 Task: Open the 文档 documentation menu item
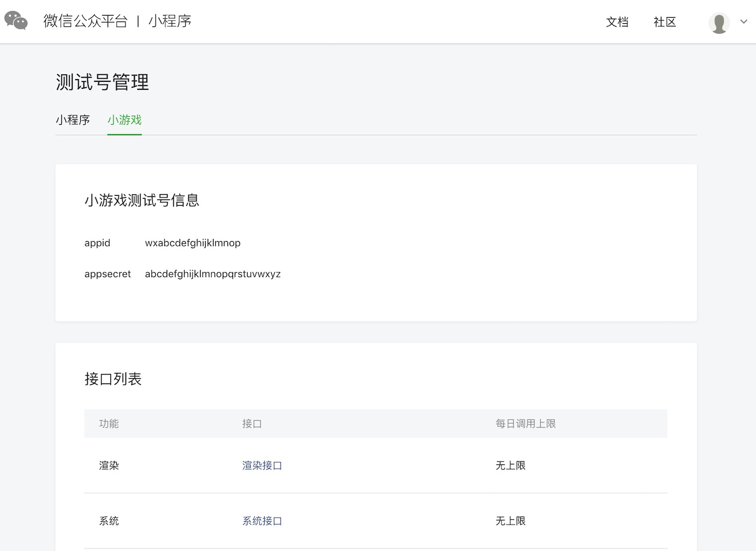[617, 22]
